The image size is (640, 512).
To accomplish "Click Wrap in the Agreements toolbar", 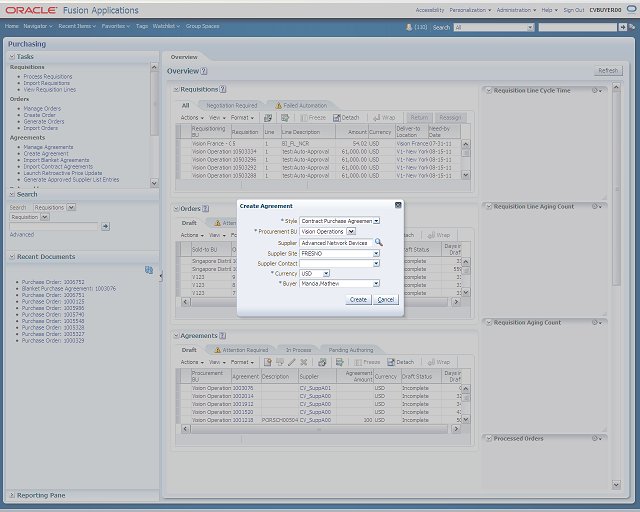I will [x=439, y=362].
